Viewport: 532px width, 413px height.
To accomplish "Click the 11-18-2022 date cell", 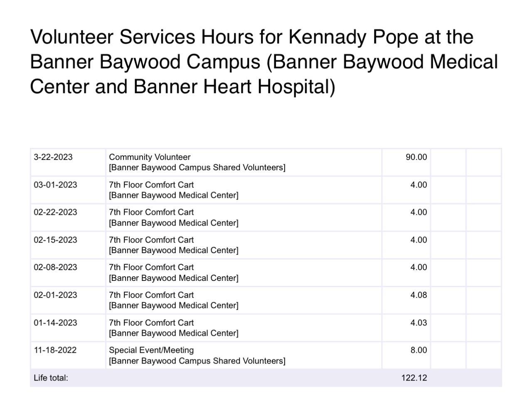I will pyautogui.click(x=55, y=350).
